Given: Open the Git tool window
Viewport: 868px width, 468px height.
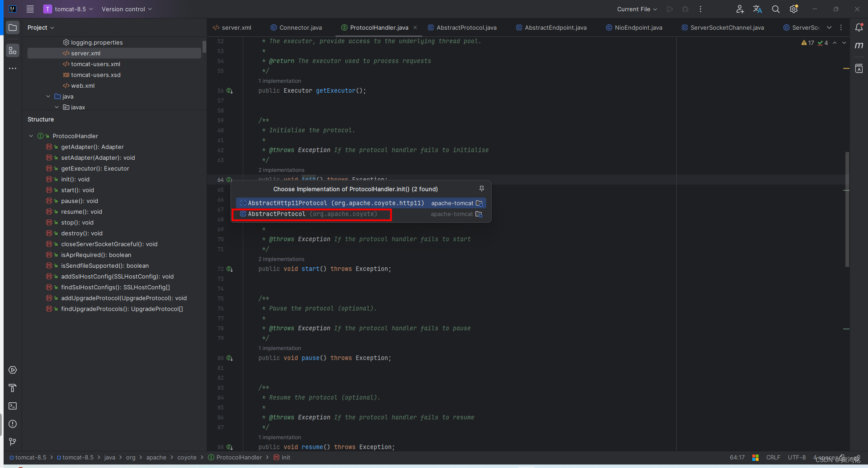Looking at the screenshot, I should pos(13,442).
